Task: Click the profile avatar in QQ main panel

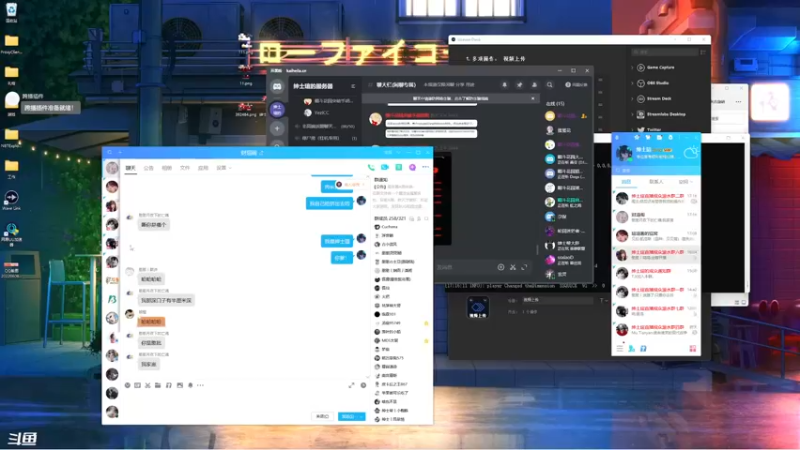Action: tap(623, 153)
